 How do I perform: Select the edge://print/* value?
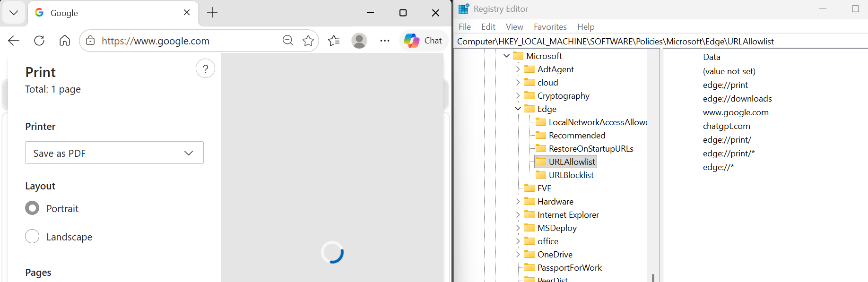tap(729, 154)
